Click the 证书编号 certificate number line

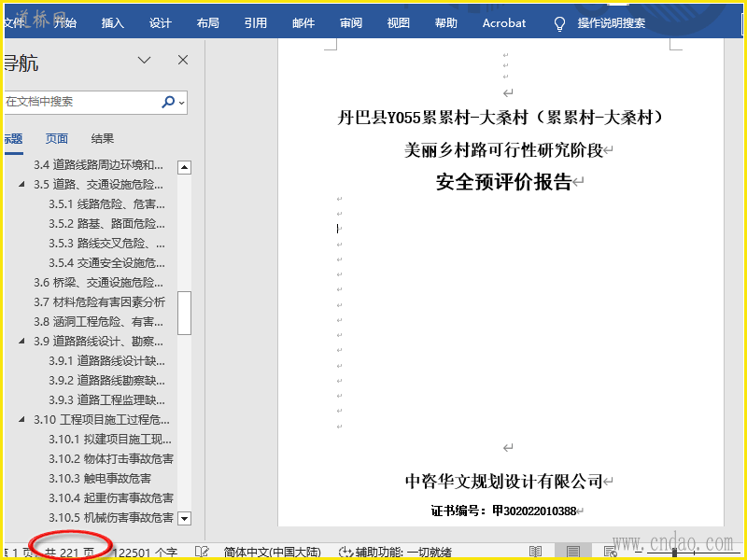click(504, 511)
